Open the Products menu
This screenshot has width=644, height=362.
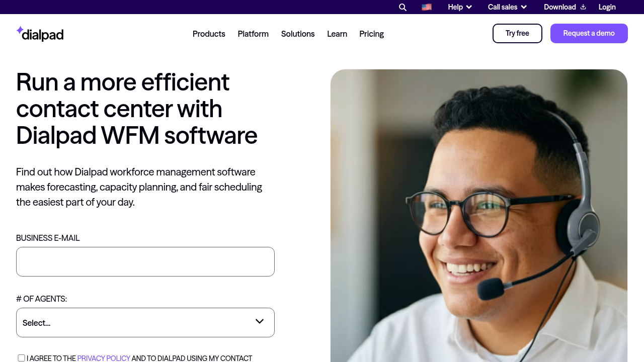209,34
